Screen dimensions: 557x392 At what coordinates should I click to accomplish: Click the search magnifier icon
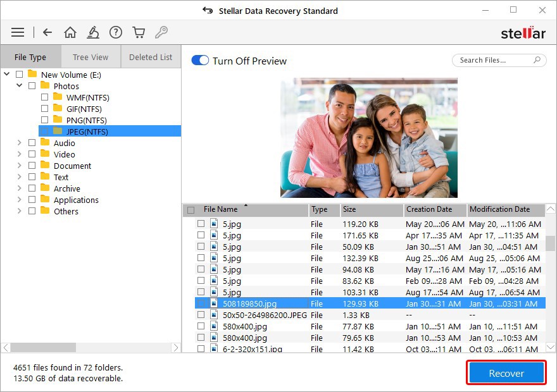537,60
